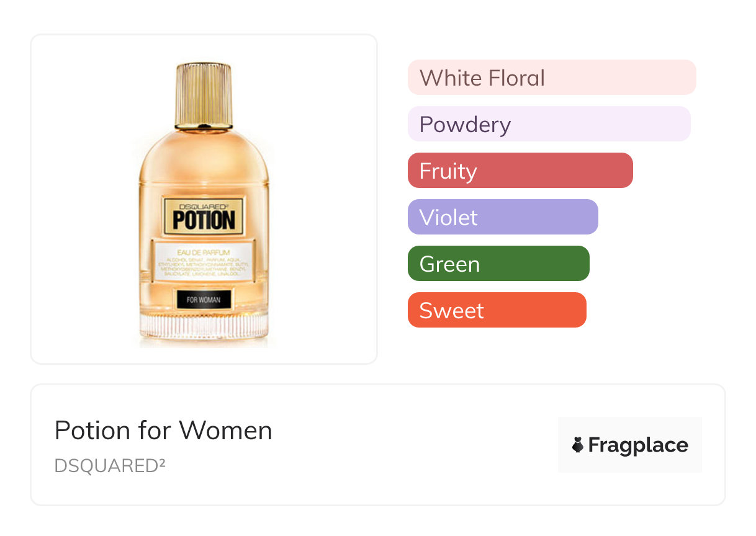Viewport: 756px width, 536px height.
Task: Click the DSQUARED² brand name
Action: (x=110, y=465)
